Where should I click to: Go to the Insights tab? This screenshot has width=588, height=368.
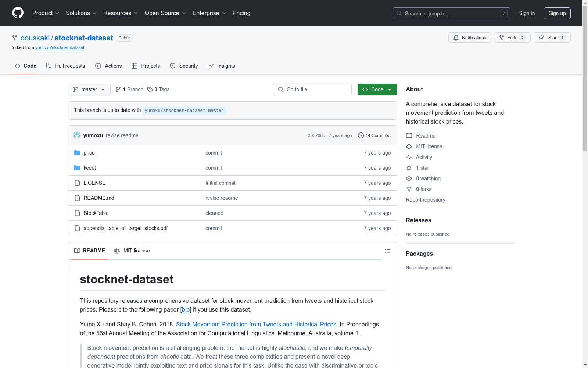tap(221, 66)
